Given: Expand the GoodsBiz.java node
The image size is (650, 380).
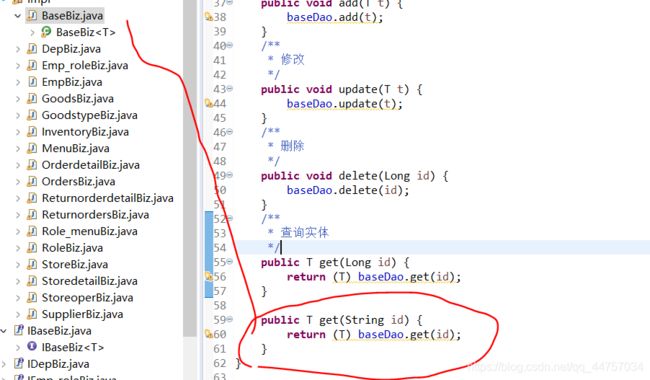Looking at the screenshot, I should (17, 99).
